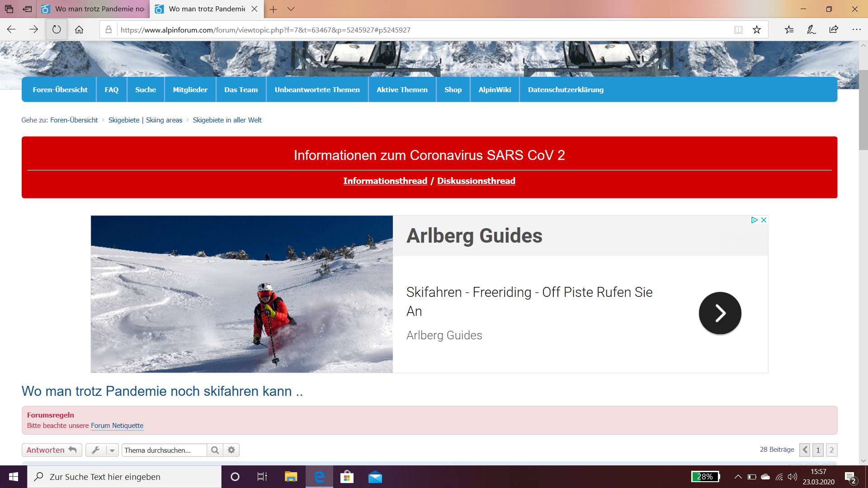Add page to favorites star icon

click(x=757, y=30)
